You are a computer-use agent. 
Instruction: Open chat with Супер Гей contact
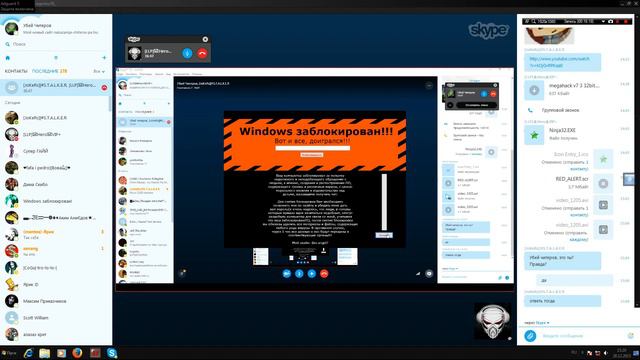coord(56,151)
